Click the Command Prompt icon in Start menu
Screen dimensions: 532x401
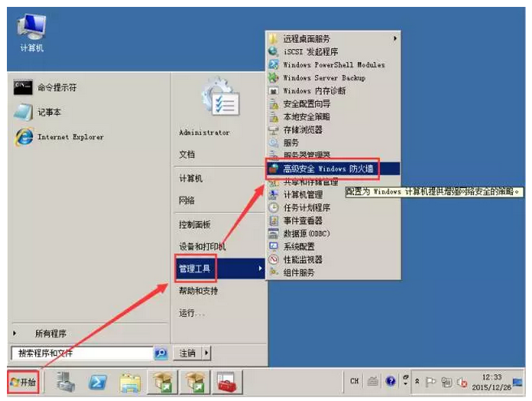[x=23, y=87]
